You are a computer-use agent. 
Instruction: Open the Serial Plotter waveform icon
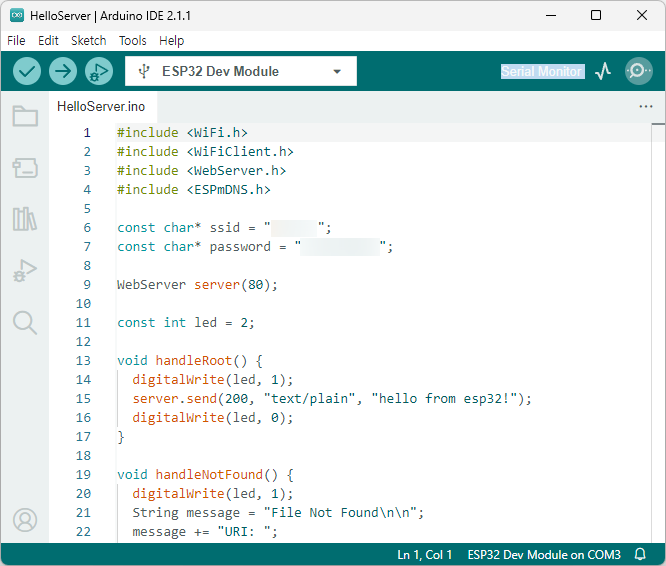(603, 71)
